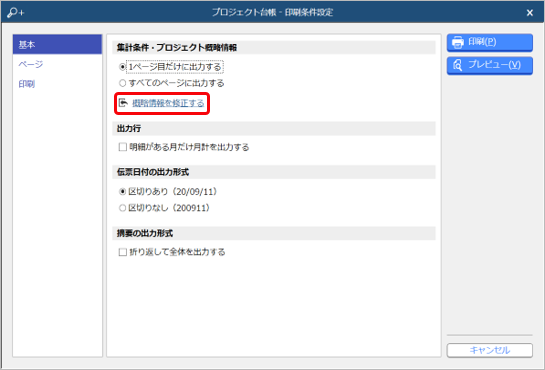Screen dimensions: 545x370
Task: Open the 基本 settings tab
Action: (x=57, y=44)
